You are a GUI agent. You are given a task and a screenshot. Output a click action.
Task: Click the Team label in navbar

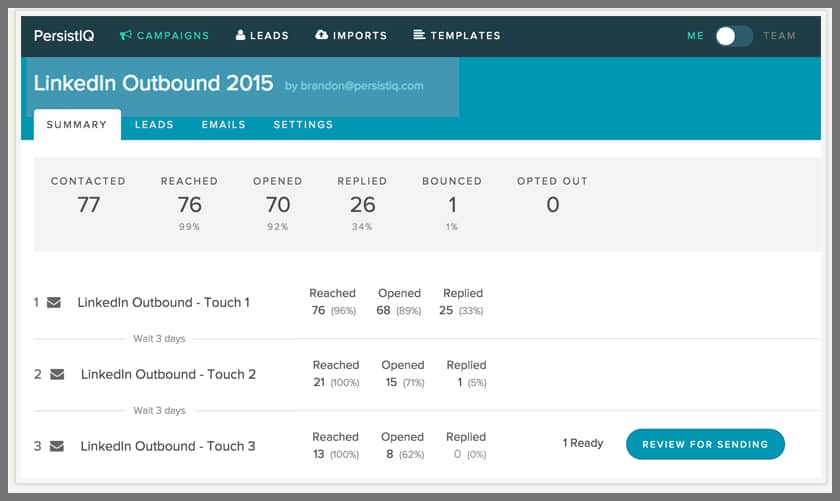click(x=779, y=36)
